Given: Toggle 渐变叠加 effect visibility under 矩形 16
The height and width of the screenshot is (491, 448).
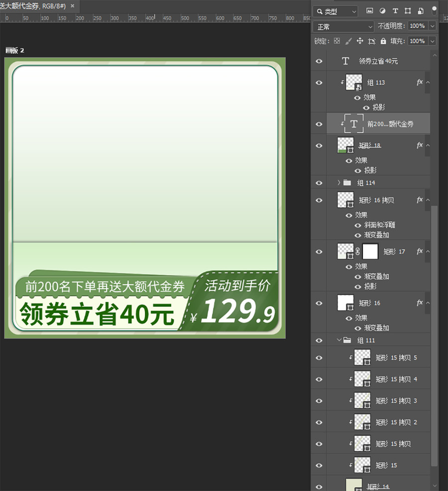Looking at the screenshot, I should tap(357, 328).
